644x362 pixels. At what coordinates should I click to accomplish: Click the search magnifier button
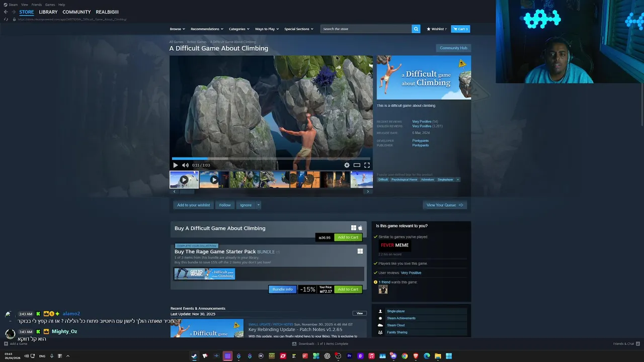[x=416, y=29]
